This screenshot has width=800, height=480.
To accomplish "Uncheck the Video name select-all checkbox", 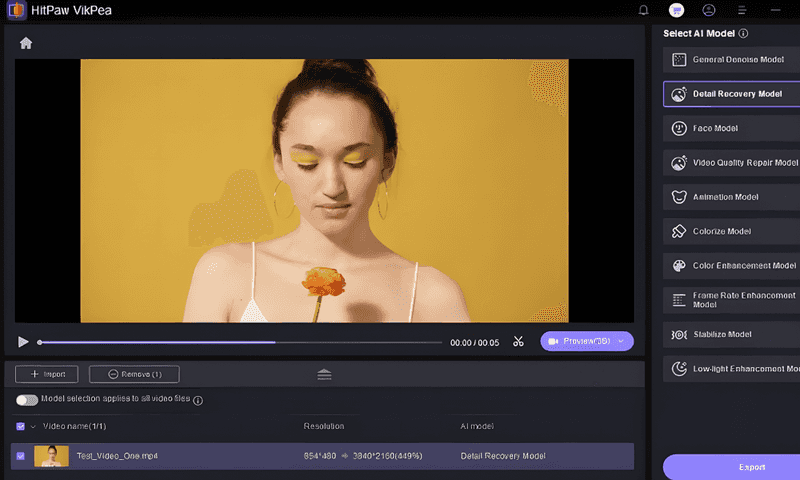I will pyautogui.click(x=20, y=426).
